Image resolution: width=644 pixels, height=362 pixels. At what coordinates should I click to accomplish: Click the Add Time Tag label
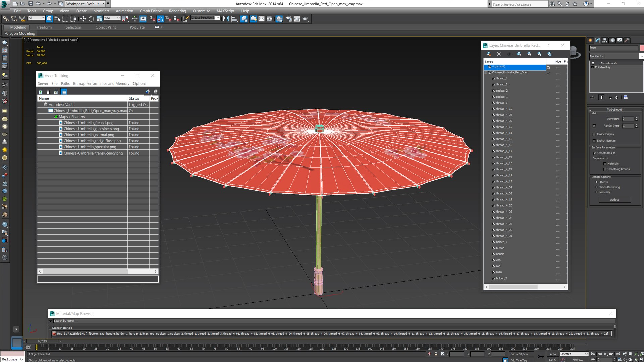click(518, 360)
